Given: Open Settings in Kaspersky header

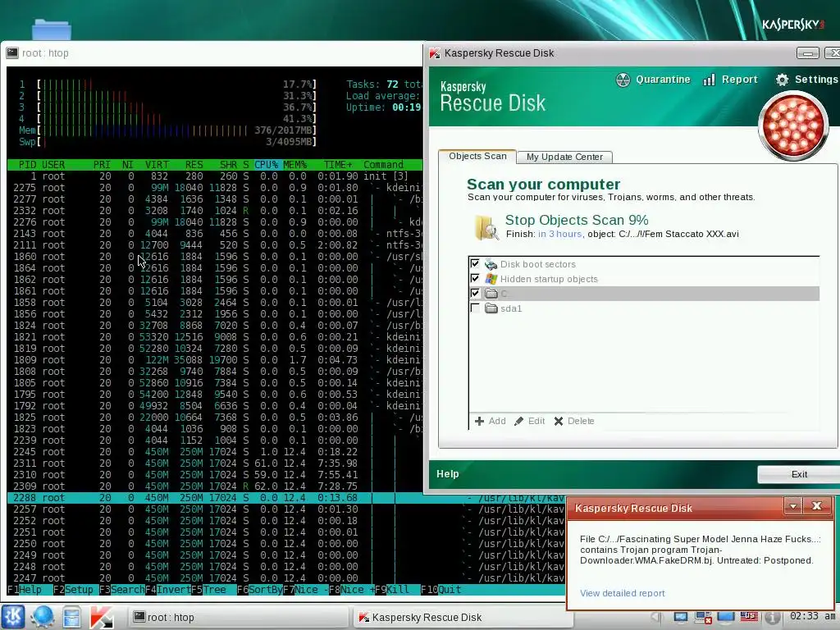Looking at the screenshot, I should (x=816, y=80).
